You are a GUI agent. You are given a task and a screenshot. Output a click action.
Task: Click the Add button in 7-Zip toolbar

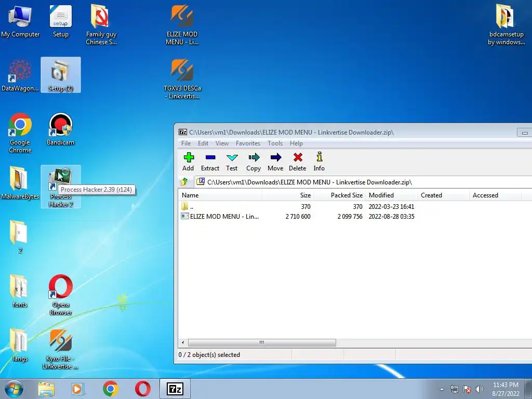[x=188, y=162]
